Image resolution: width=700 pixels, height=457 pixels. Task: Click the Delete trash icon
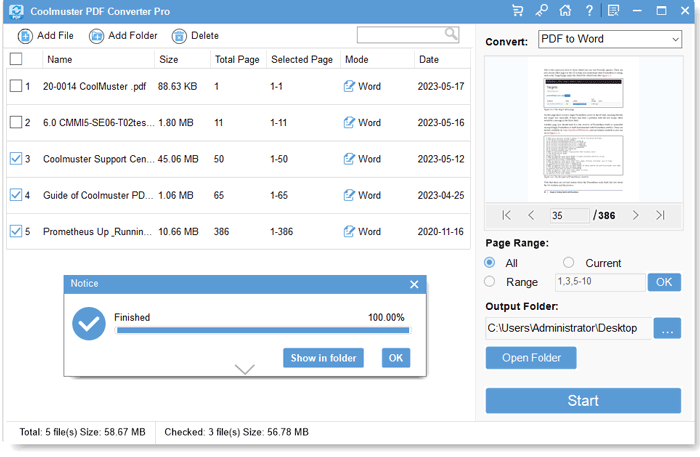point(179,36)
